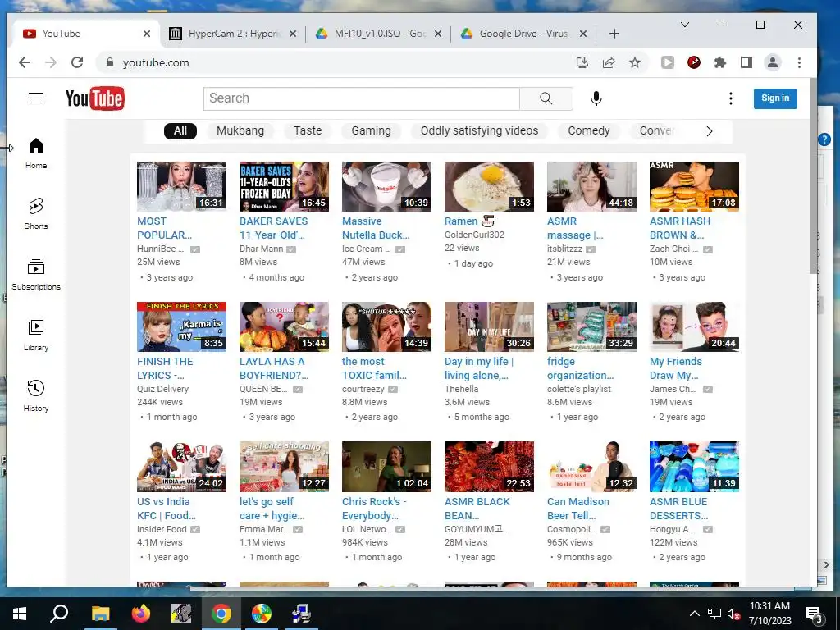Open Chrome three-dot menu
This screenshot has width=840, height=630.
pyautogui.click(x=799, y=62)
